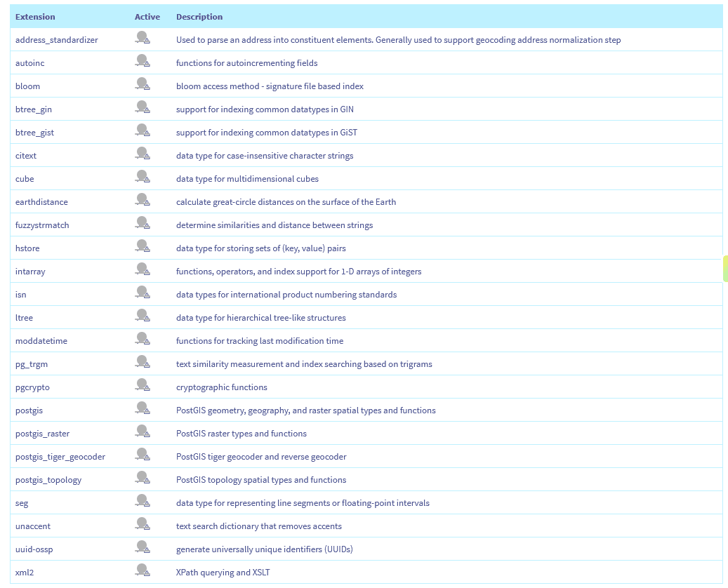Click the pg_trgm activation icon

tap(143, 362)
